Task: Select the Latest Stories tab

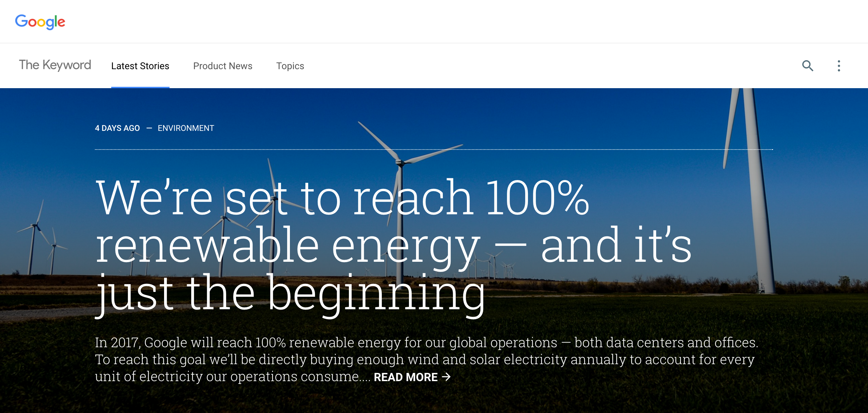Action: (x=140, y=66)
